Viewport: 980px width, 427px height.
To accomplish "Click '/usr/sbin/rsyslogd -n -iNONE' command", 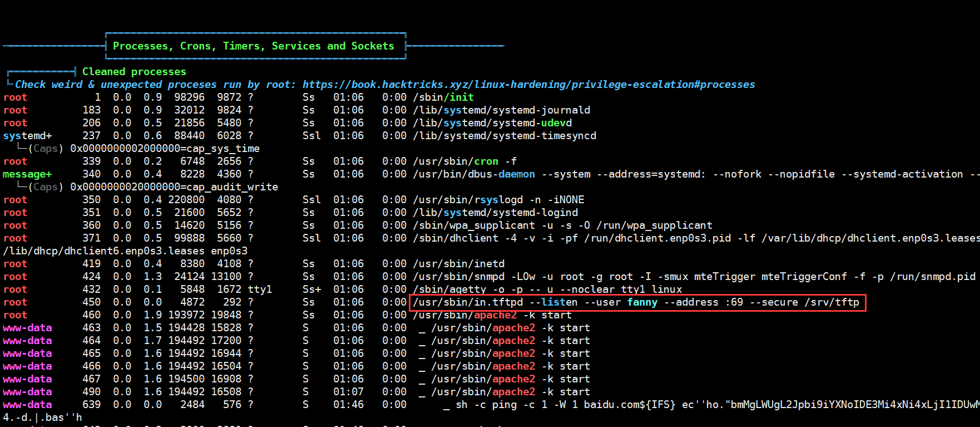I will 498,200.
